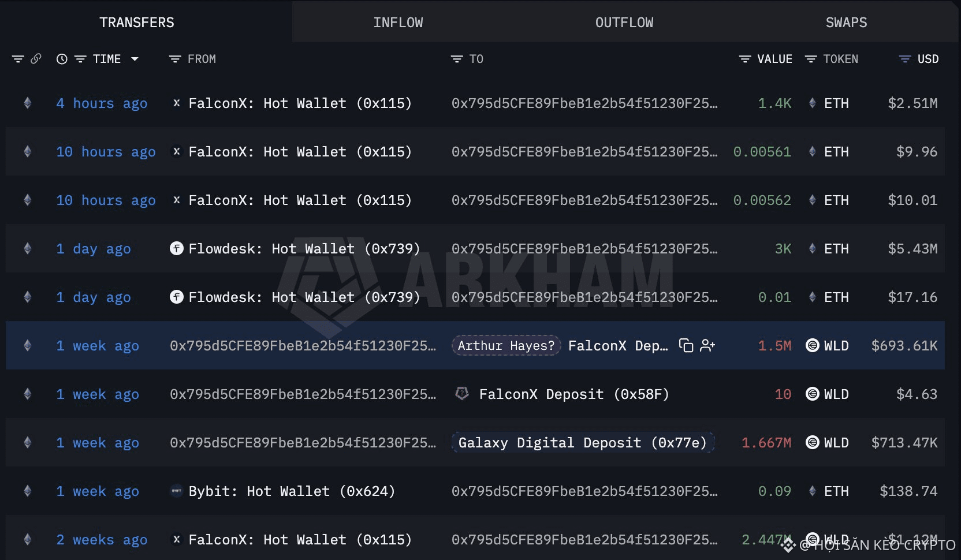Open Galaxy Digital Deposit (0x77e)
Viewport: 961px width, 560px height.
tap(583, 443)
